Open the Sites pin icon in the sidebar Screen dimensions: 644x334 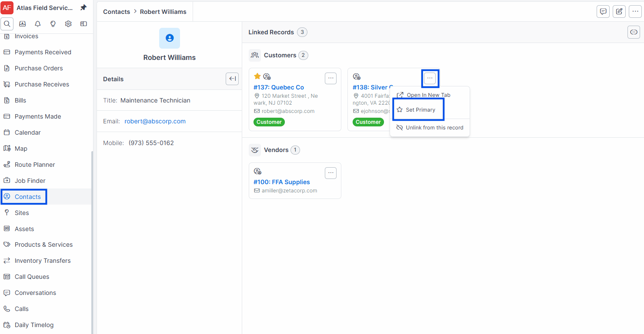point(7,213)
